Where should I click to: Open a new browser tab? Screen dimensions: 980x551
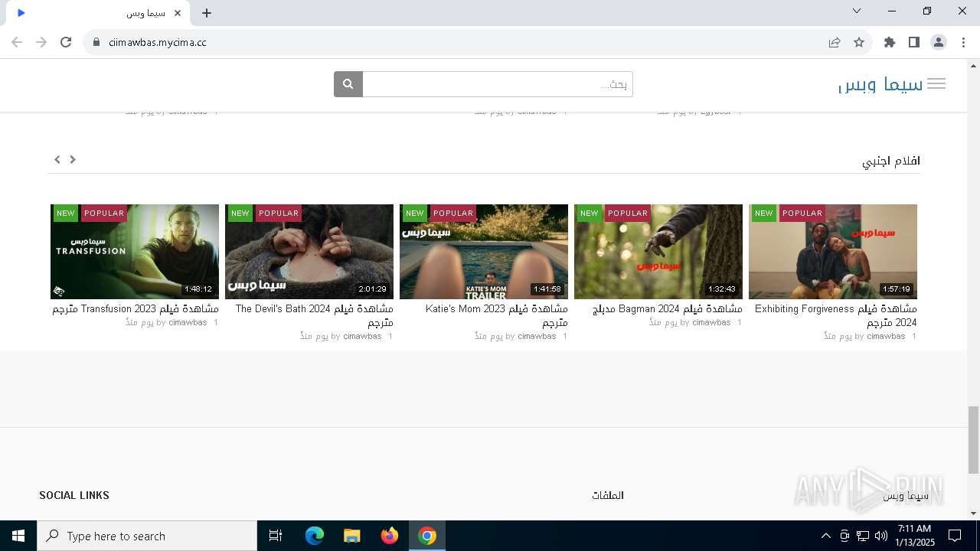pos(207,12)
